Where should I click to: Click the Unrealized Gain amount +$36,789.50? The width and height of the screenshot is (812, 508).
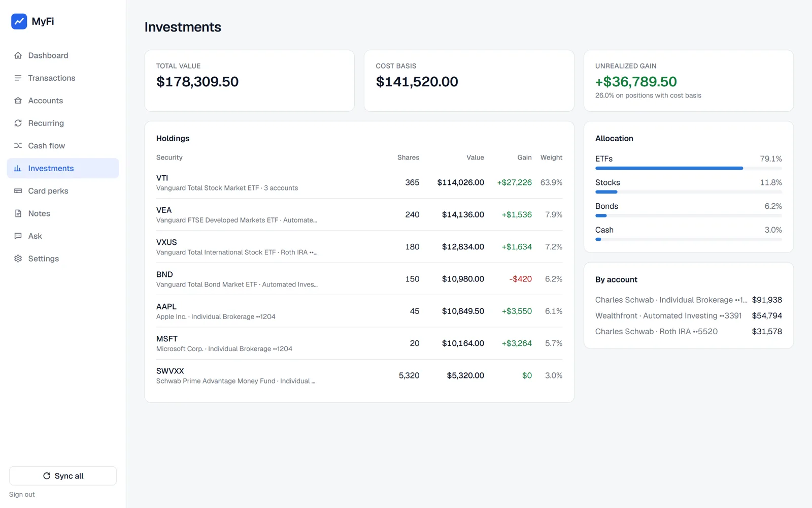point(636,82)
